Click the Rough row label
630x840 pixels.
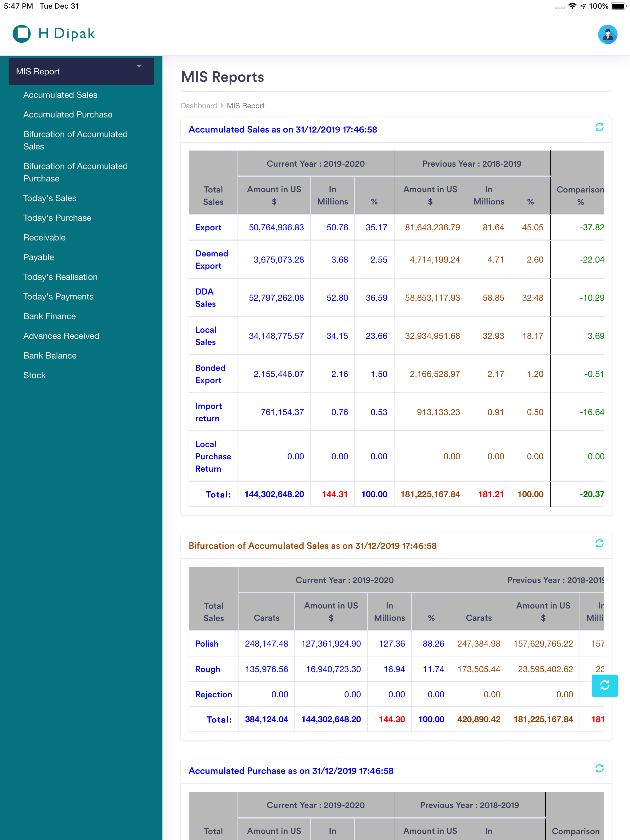coord(208,669)
